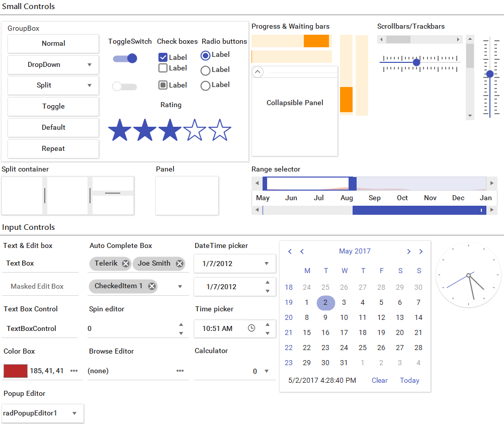Click vertical scrollbar down arrow
Viewport: 504px width, 424px height.
470,116
